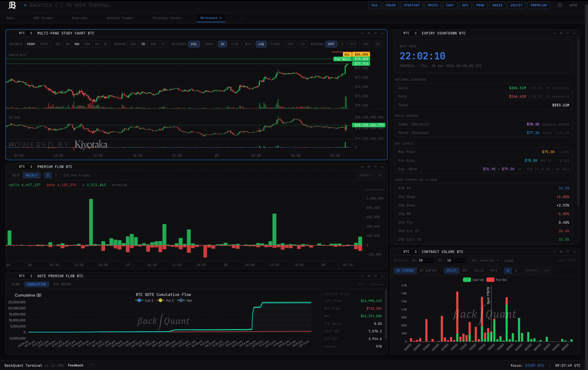588x370 pixels.
Task: Switch to the Main workspace tab
Action: (10, 18)
